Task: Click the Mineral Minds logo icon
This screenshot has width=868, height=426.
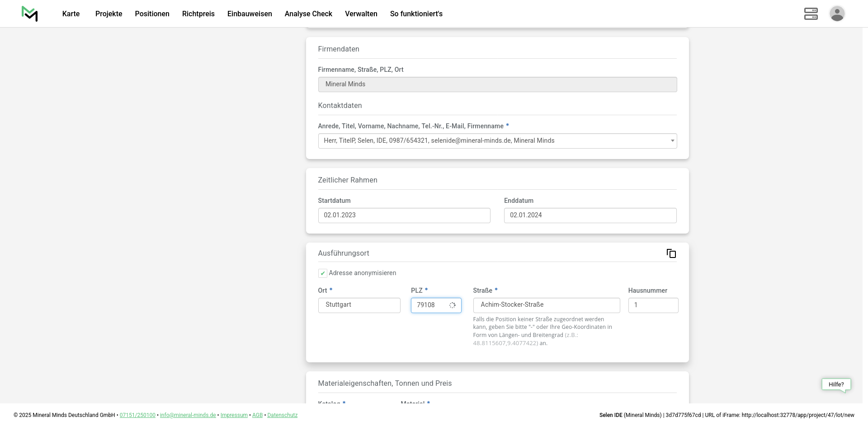Action: pyautogui.click(x=30, y=14)
